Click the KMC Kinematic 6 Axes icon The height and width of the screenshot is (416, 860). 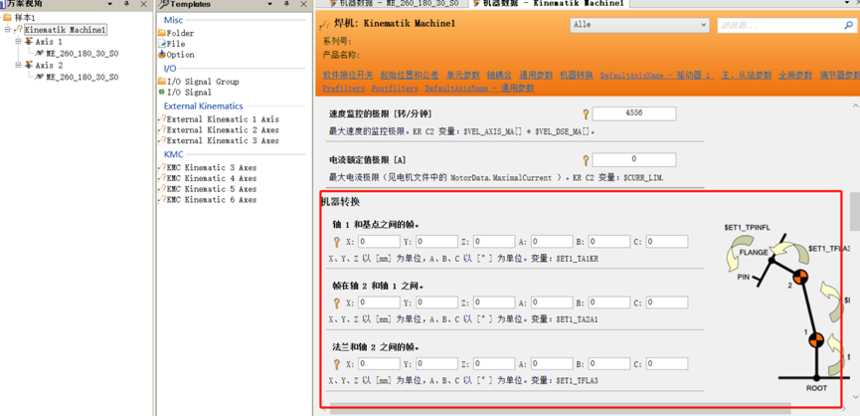pos(162,200)
